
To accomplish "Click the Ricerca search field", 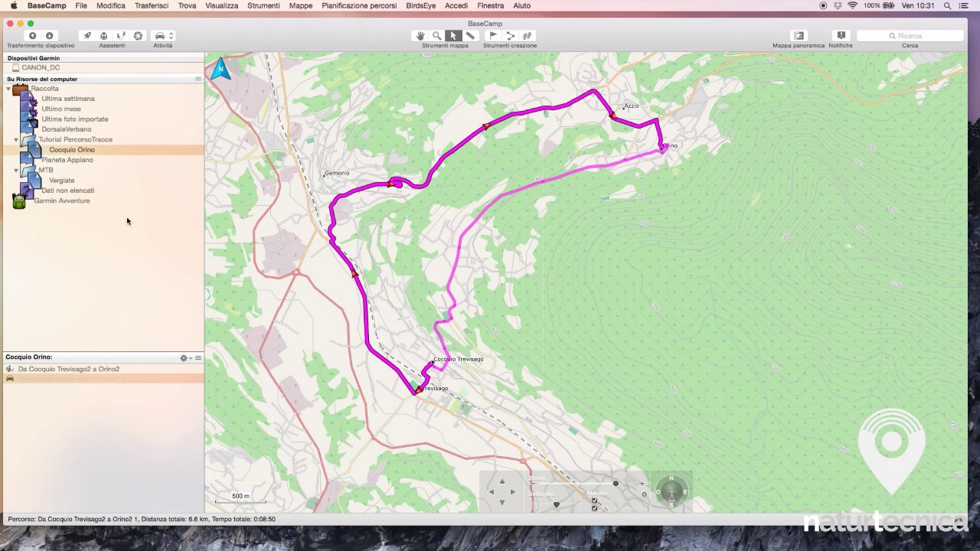I will pos(910,35).
